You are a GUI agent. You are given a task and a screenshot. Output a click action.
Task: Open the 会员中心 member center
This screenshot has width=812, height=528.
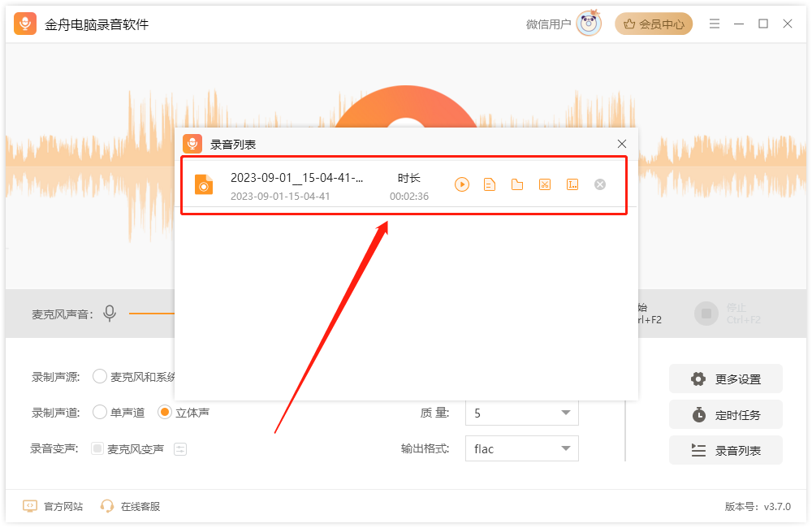click(654, 24)
